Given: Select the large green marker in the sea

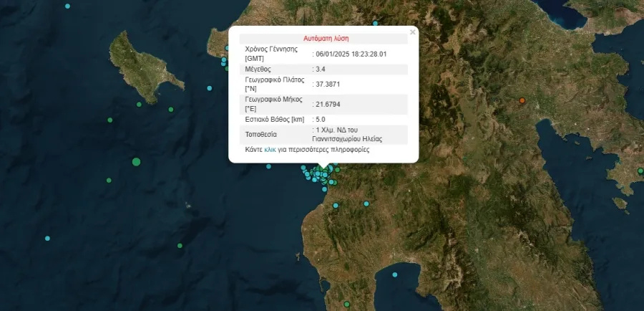Looking at the screenshot, I should pos(136,162).
